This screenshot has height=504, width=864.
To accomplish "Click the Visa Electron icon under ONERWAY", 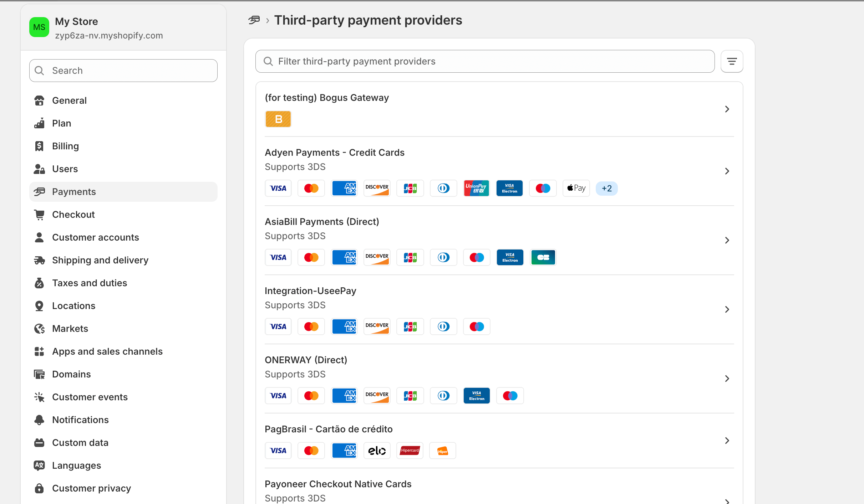I will click(477, 396).
